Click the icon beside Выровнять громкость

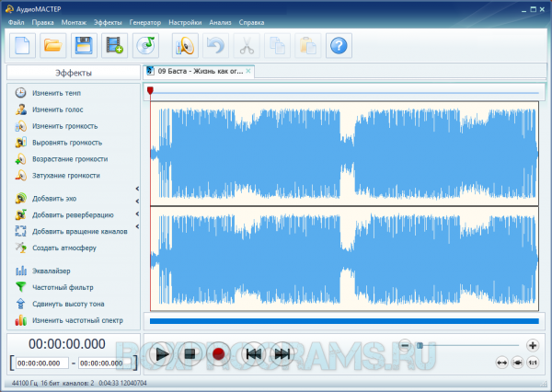(21, 143)
